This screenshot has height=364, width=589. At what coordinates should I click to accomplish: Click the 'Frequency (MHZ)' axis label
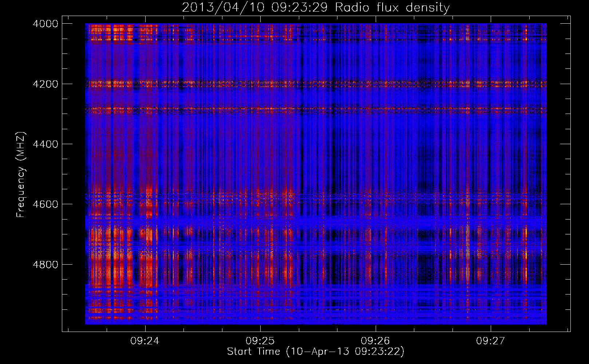click(x=21, y=175)
